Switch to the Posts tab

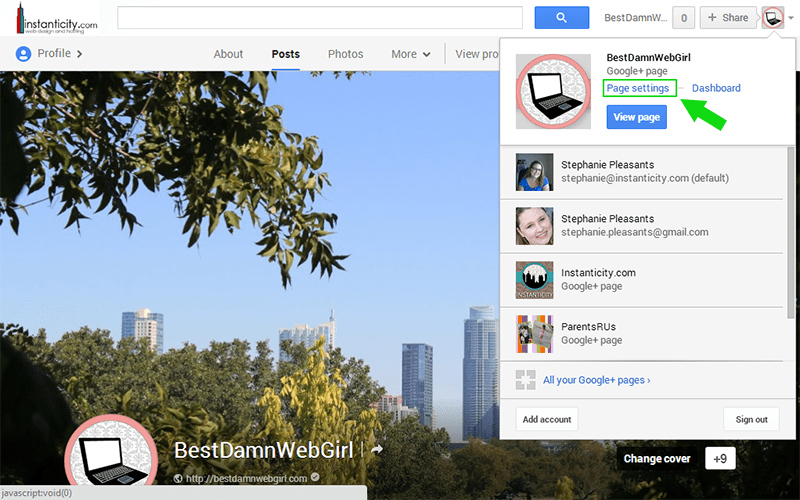286,54
